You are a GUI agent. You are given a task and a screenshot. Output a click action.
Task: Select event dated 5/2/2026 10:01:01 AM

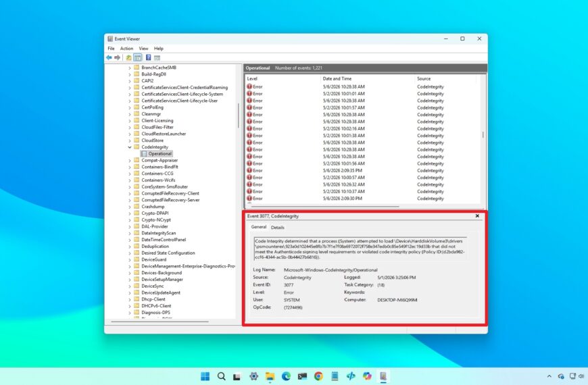(x=363, y=94)
